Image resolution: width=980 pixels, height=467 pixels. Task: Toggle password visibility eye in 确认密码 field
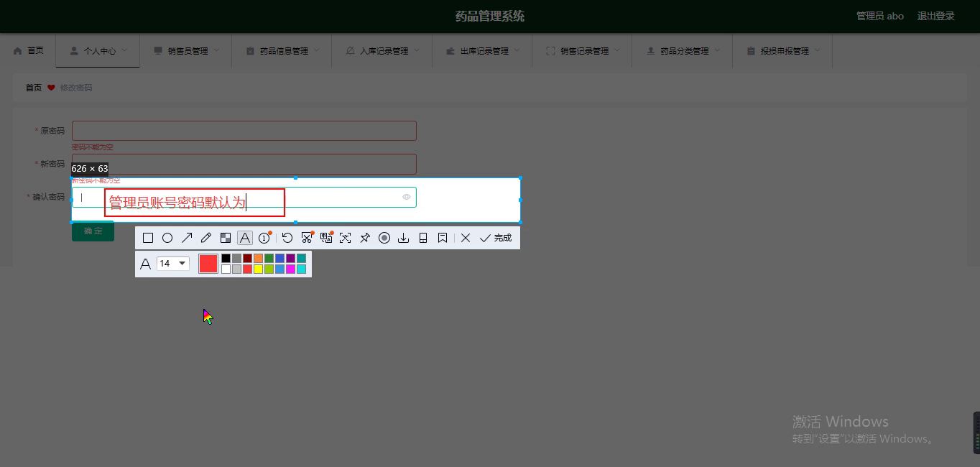click(x=407, y=197)
